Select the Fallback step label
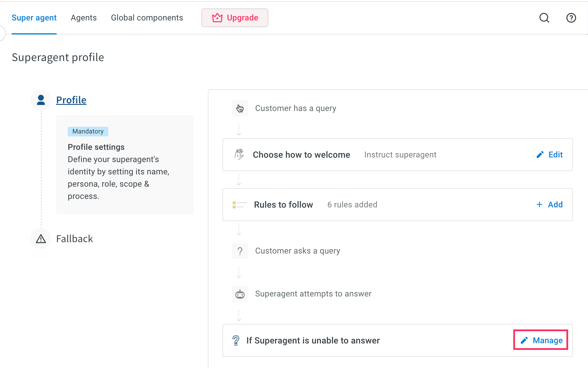 tap(74, 239)
